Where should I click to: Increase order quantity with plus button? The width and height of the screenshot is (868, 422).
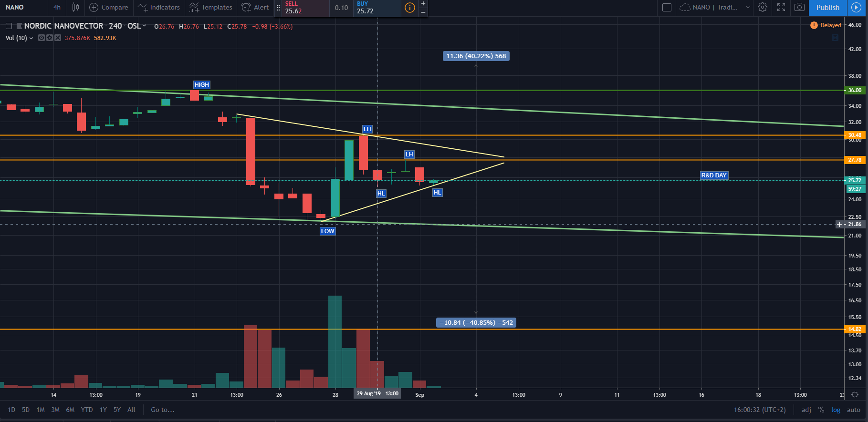coord(423,3)
